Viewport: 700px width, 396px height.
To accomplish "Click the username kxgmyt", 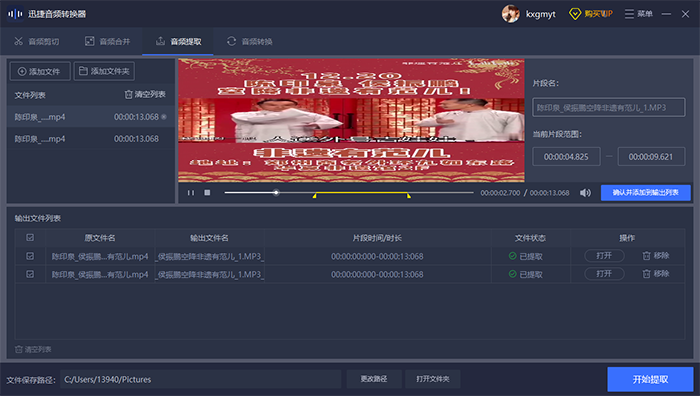I will 541,14.
